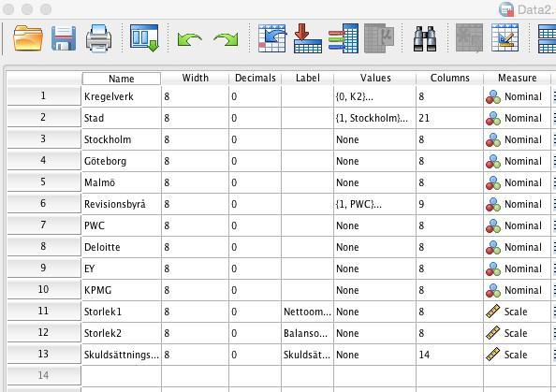Open Measure dropdown for Deloitte
Screen dimensions: 556x392
(x=517, y=247)
